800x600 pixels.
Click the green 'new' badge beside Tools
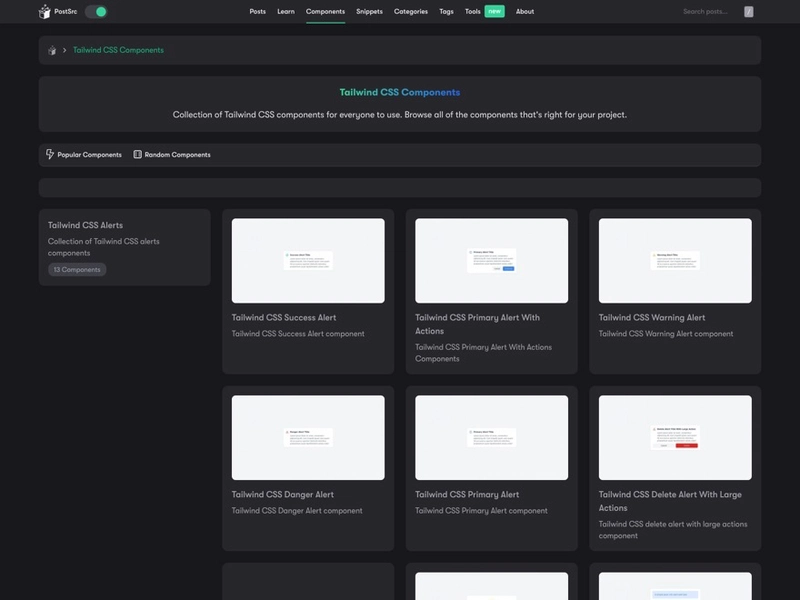point(494,11)
